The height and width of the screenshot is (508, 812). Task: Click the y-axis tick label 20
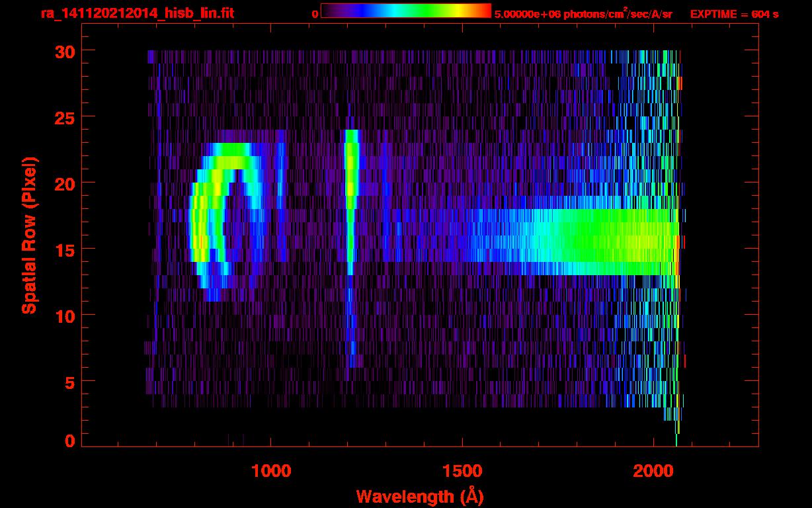coord(64,183)
